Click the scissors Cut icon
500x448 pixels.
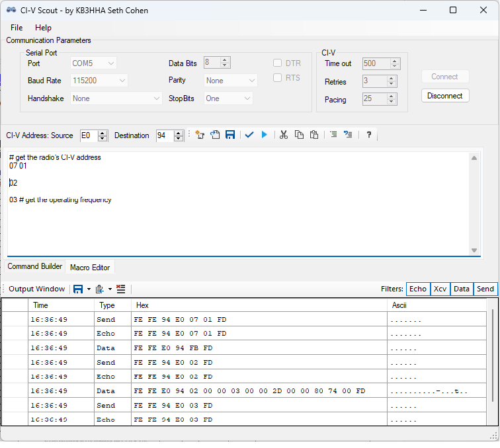click(284, 135)
